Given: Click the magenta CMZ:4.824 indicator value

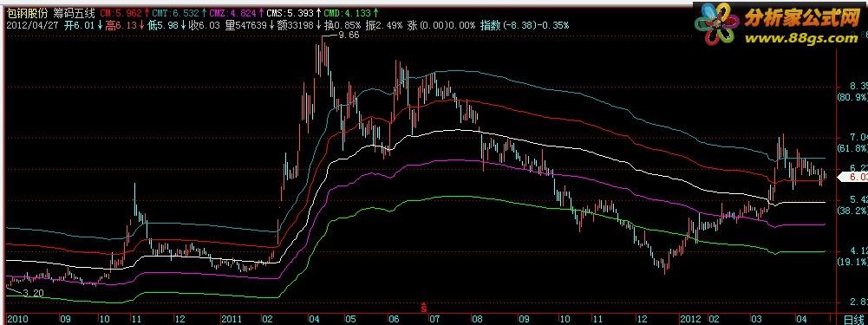Looking at the screenshot, I should coord(233,12).
